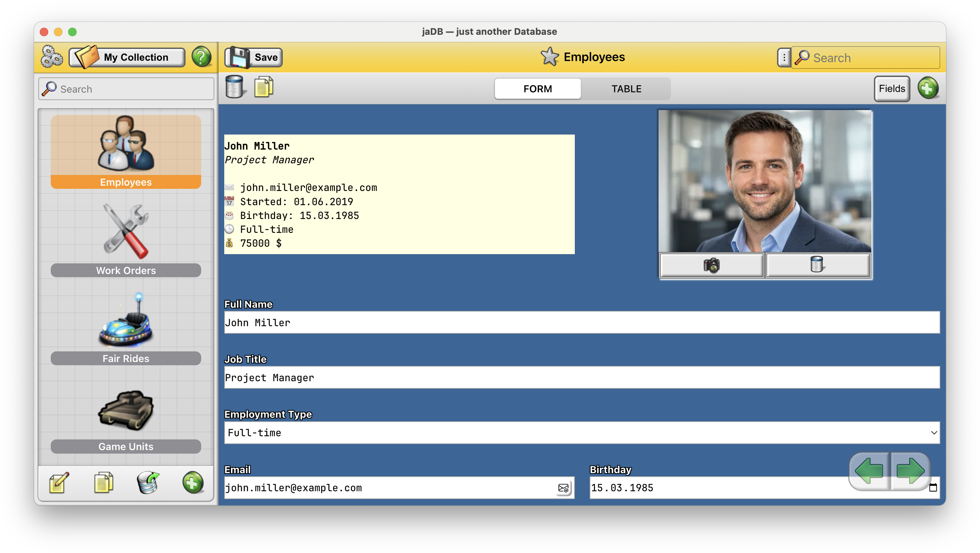Screen dimensions: 980x553
Task: Expand the Employment Type dropdown
Action: point(582,433)
